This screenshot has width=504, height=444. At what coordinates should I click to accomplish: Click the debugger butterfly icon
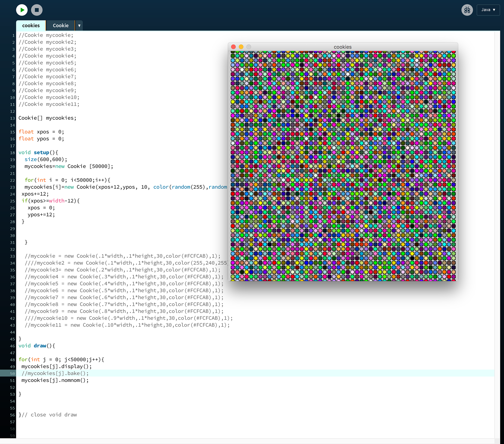coord(467,10)
